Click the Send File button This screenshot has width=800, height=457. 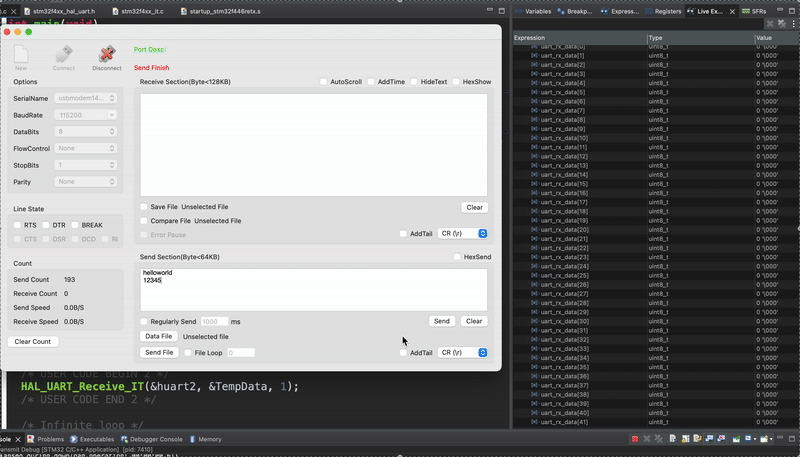(159, 352)
